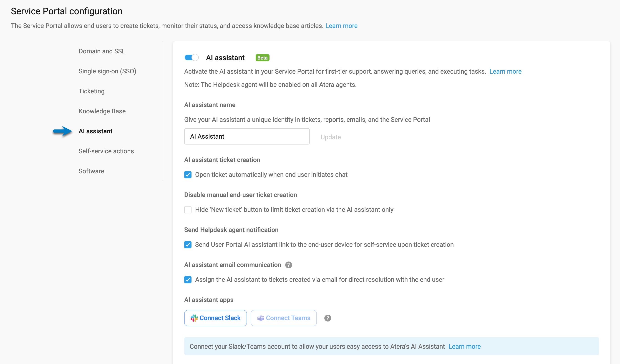This screenshot has width=620, height=364.
Task: Select Ticketing in the sidebar
Action: pyautogui.click(x=91, y=91)
